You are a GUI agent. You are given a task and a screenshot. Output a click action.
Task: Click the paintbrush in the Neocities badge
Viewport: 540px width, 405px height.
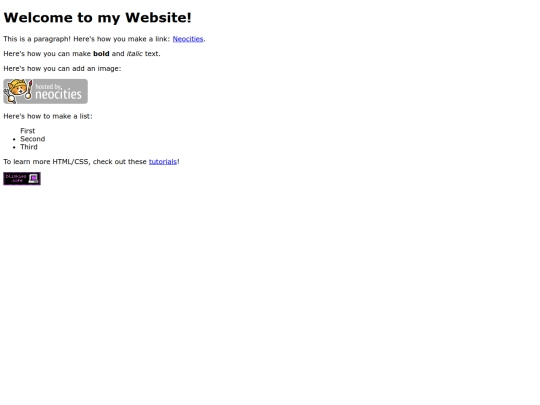point(29,90)
